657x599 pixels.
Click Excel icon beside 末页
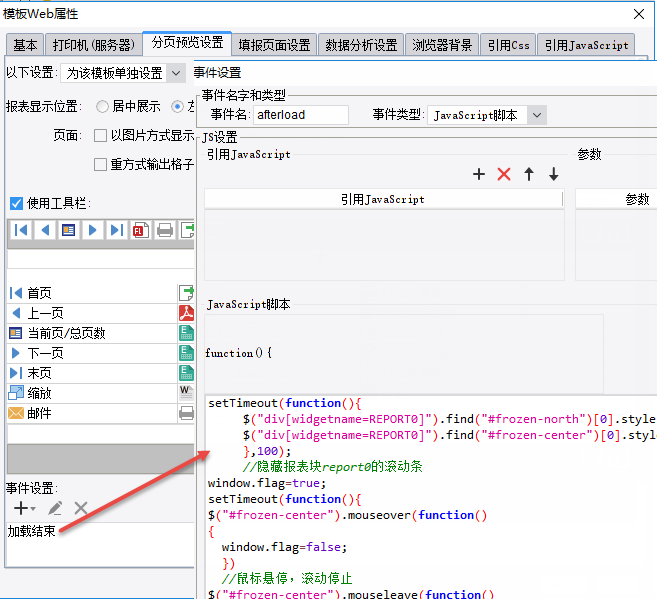click(186, 373)
